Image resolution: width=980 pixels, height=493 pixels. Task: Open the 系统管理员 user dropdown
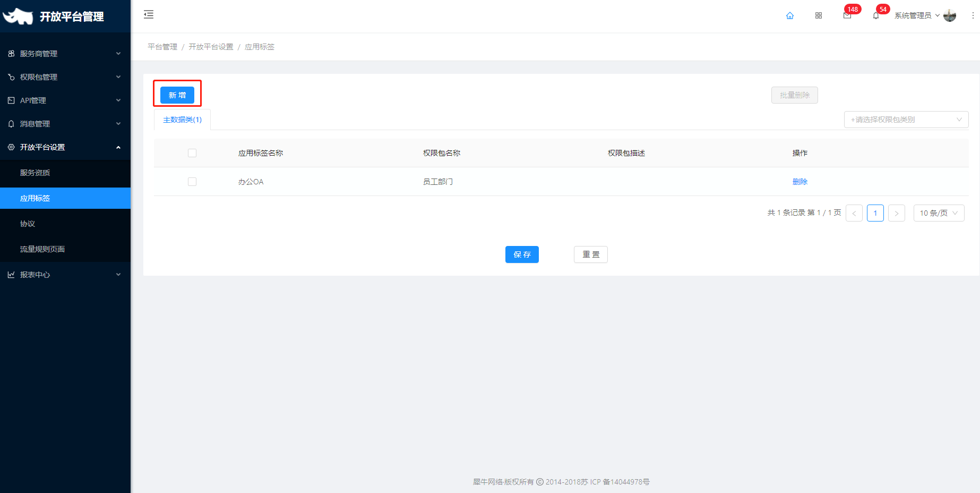(x=917, y=15)
